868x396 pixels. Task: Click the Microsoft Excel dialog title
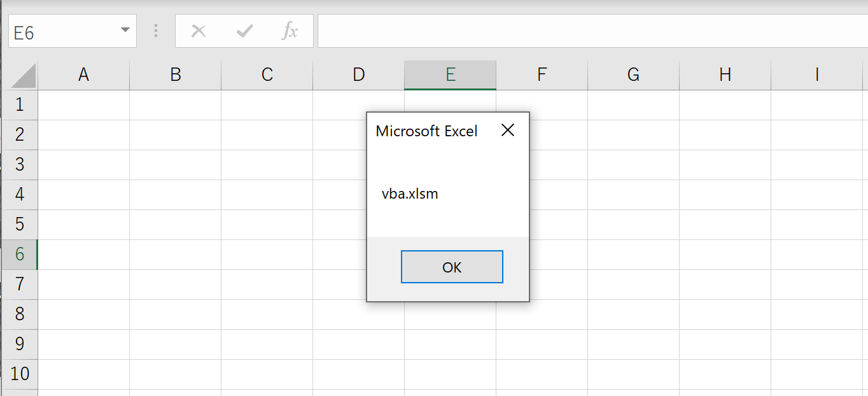[x=426, y=131]
